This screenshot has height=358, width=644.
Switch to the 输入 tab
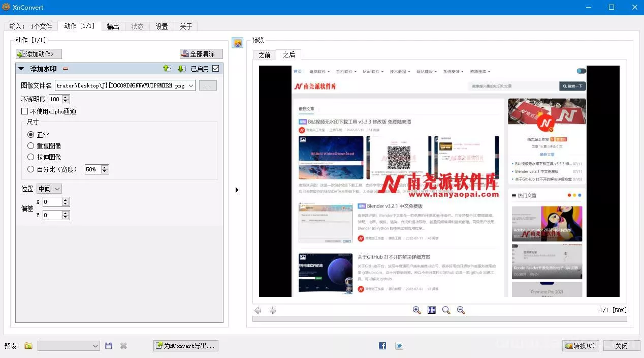coord(30,26)
